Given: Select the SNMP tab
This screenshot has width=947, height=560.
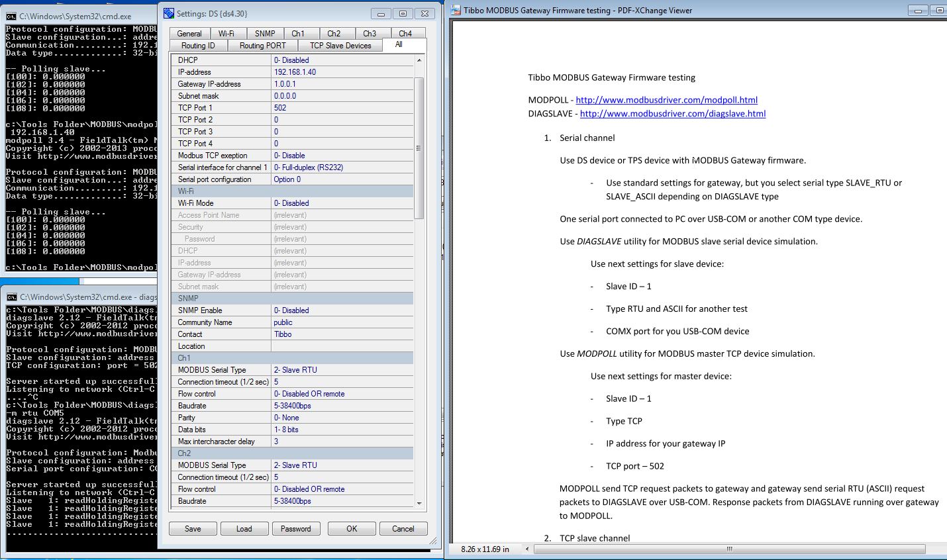Looking at the screenshot, I should tap(265, 34).
